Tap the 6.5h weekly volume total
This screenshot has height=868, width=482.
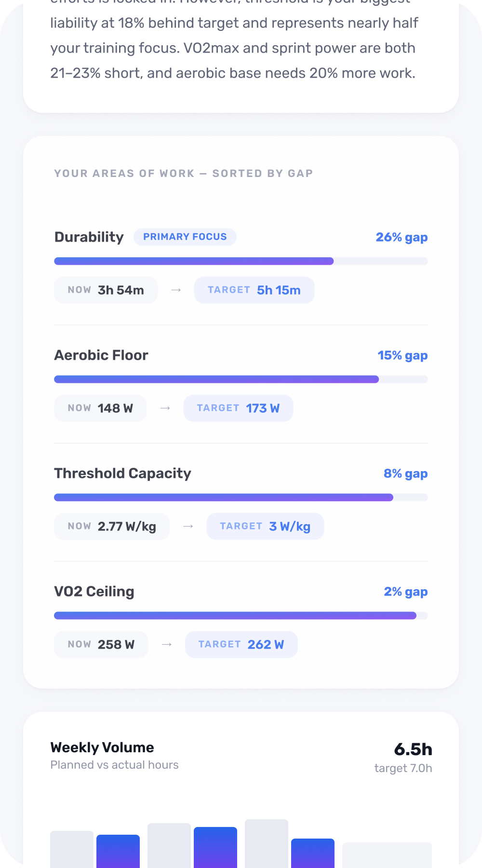pyautogui.click(x=413, y=749)
